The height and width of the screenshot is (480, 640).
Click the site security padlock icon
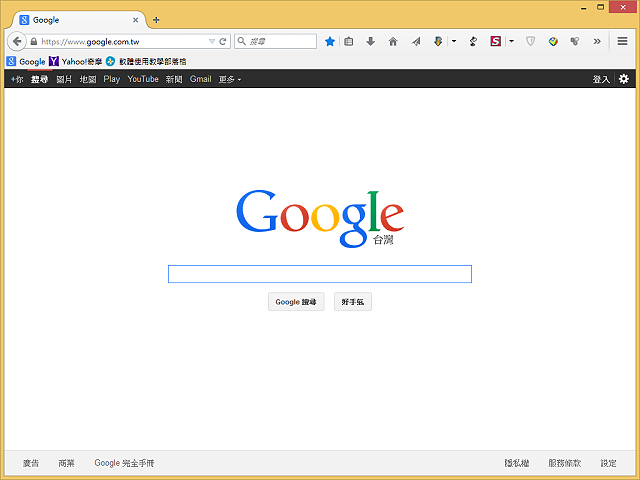pos(34,42)
